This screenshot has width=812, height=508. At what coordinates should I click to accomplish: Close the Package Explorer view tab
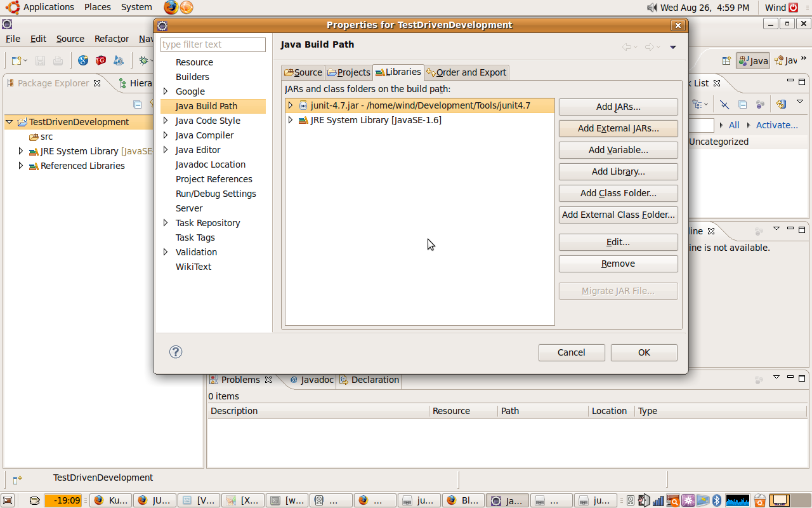pyautogui.click(x=97, y=83)
